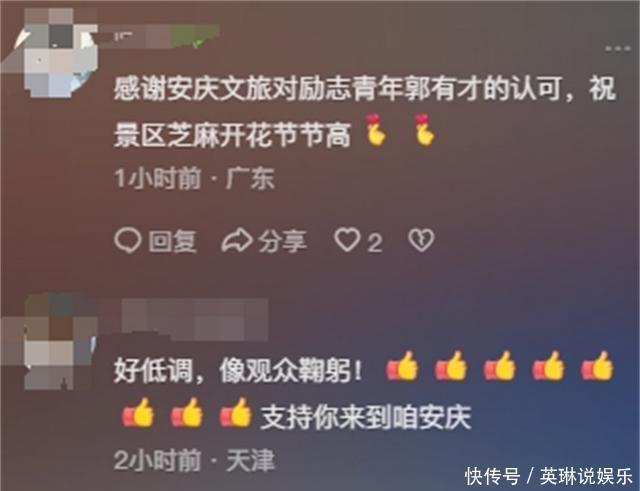Like the comment with the heart outline icon
Screen dimensions: 640x491
click(347, 239)
